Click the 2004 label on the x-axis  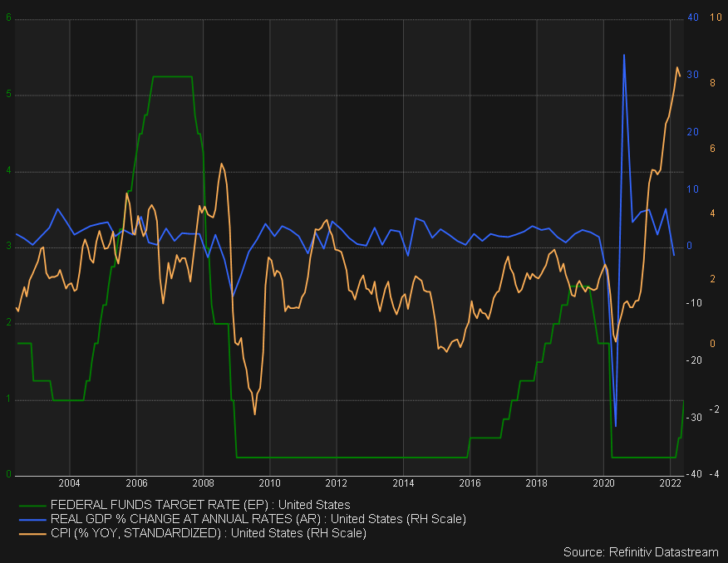[x=70, y=482]
